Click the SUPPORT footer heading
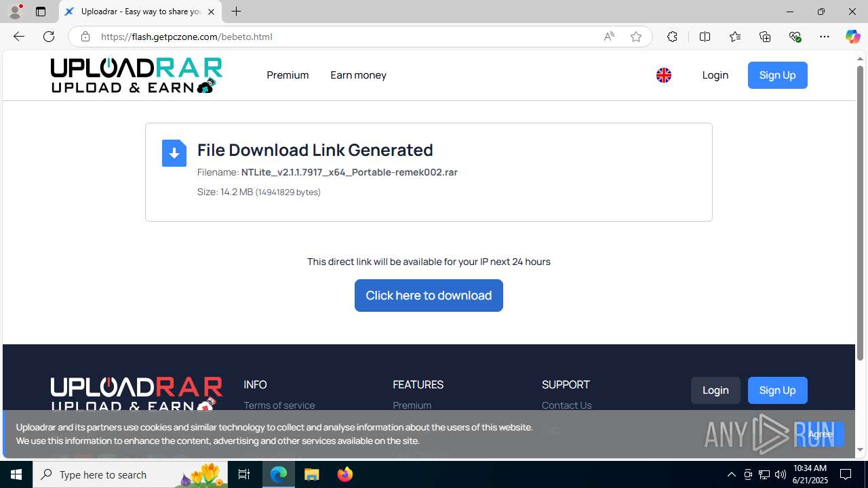 [x=566, y=384]
